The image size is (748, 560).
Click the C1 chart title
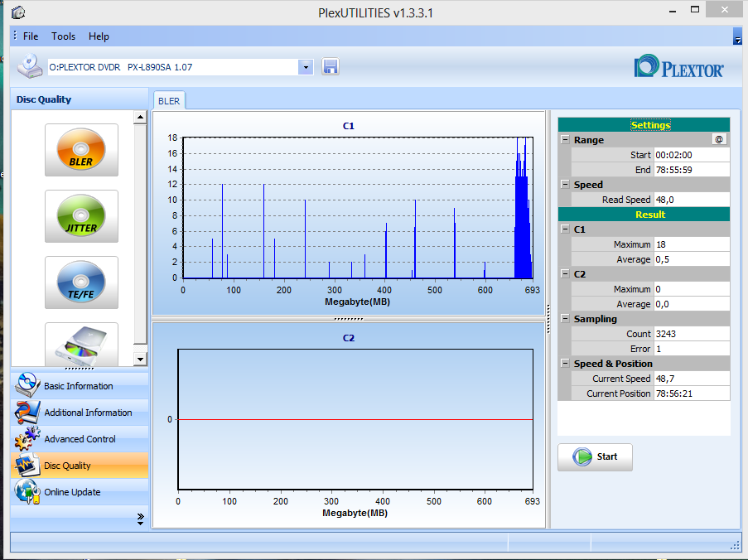[x=348, y=126]
